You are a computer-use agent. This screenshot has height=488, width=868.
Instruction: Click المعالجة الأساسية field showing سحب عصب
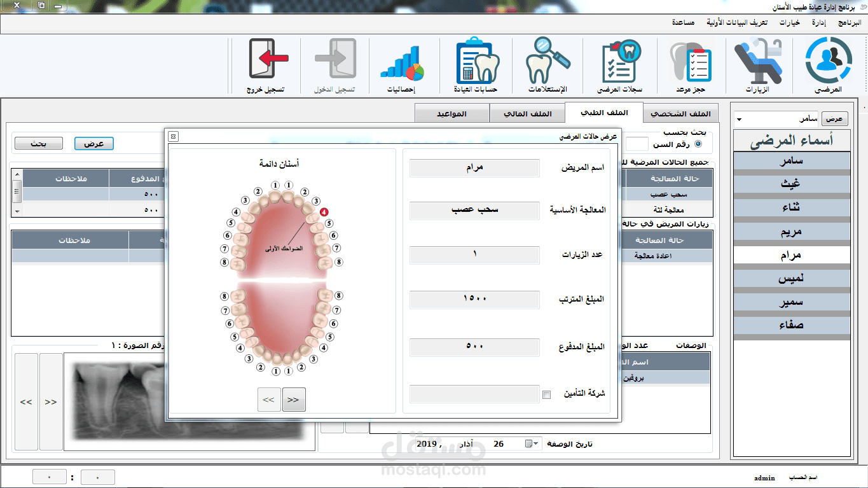tap(474, 210)
